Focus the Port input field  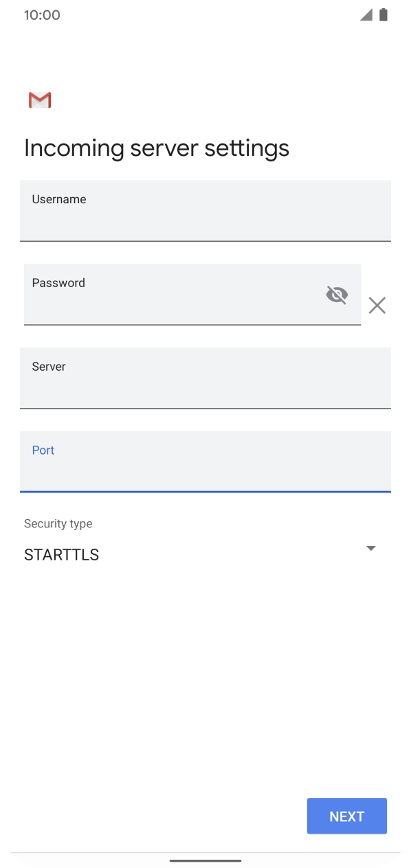[205, 462]
